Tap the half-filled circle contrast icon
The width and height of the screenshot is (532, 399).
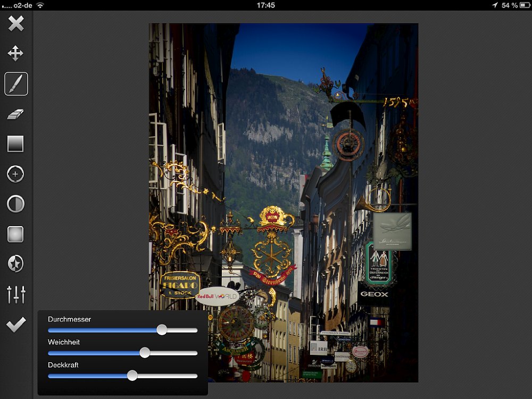(15, 204)
